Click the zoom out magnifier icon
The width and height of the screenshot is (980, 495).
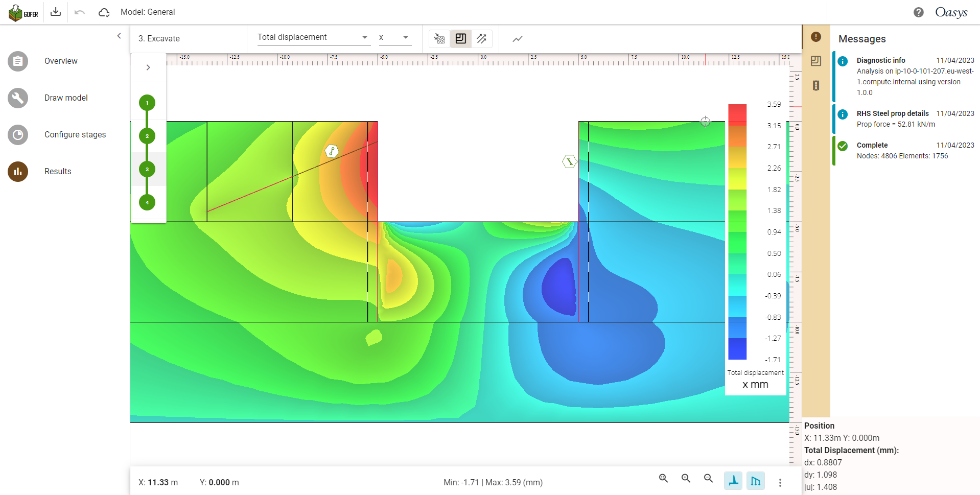point(708,479)
